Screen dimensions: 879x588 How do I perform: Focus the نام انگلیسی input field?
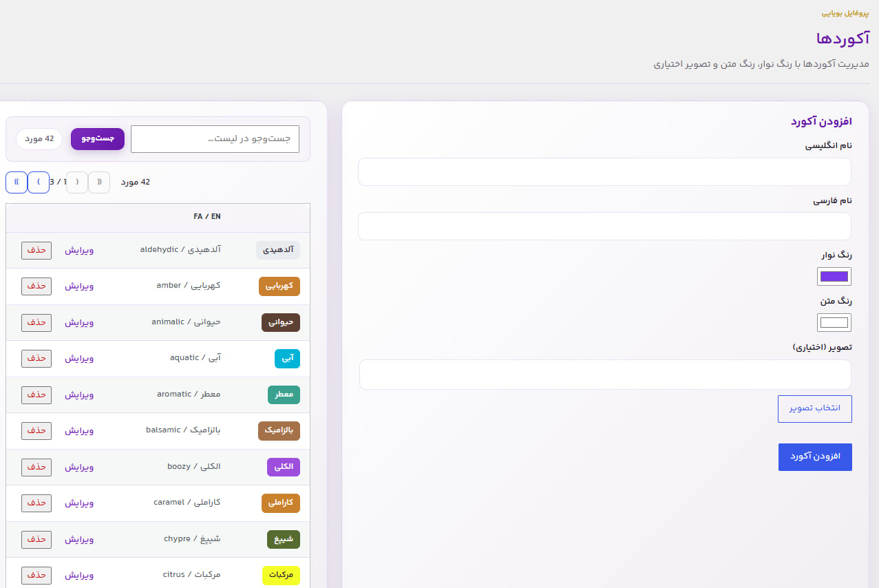604,172
